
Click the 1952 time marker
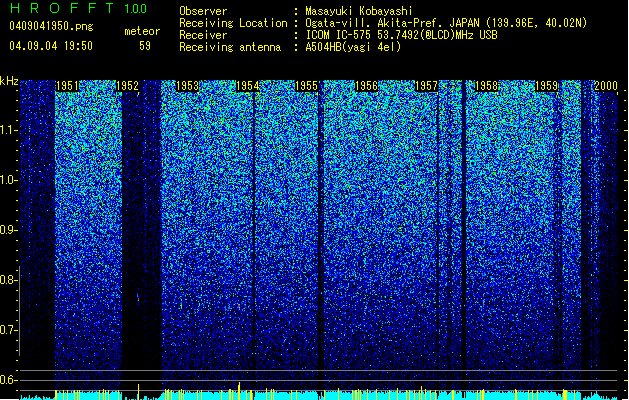[127, 86]
